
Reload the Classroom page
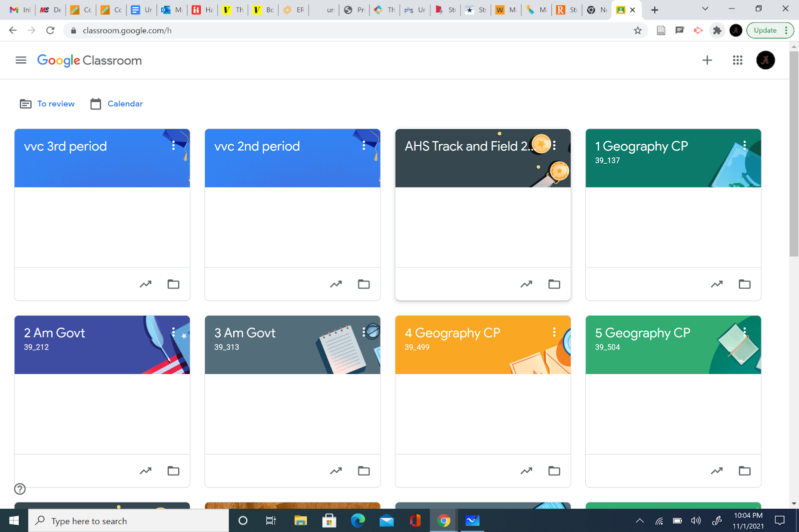50,30
